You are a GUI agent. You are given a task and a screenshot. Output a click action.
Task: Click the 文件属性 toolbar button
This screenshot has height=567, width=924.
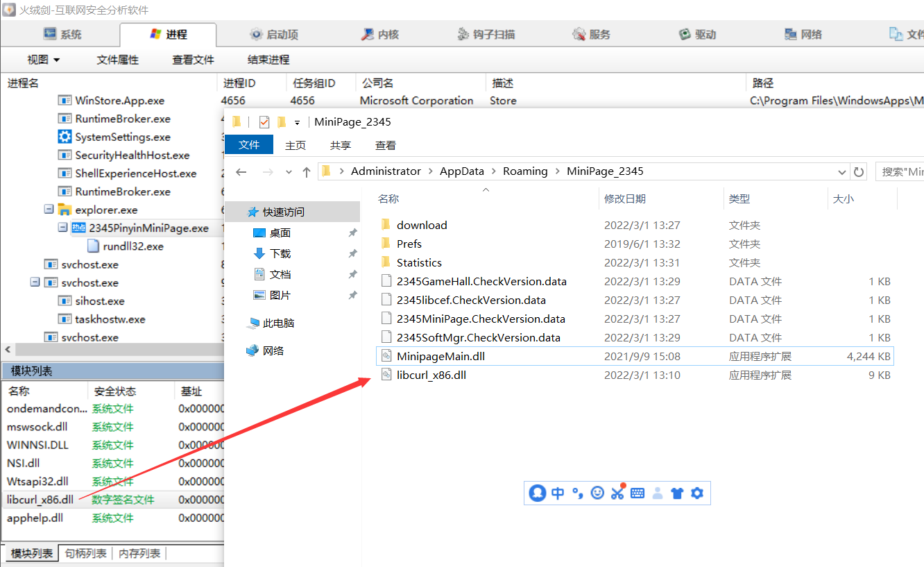click(117, 60)
